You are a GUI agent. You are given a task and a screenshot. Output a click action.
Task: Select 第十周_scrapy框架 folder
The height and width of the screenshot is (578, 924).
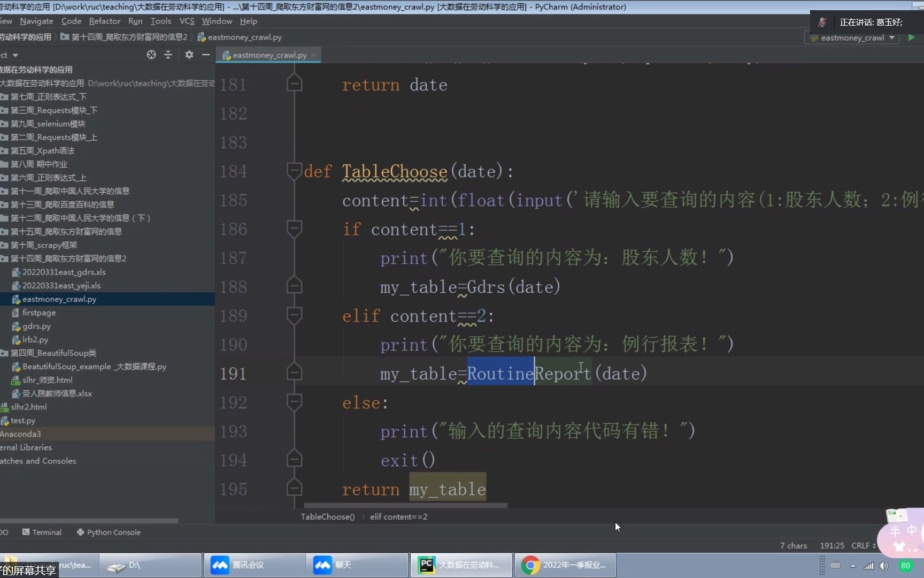pos(43,245)
